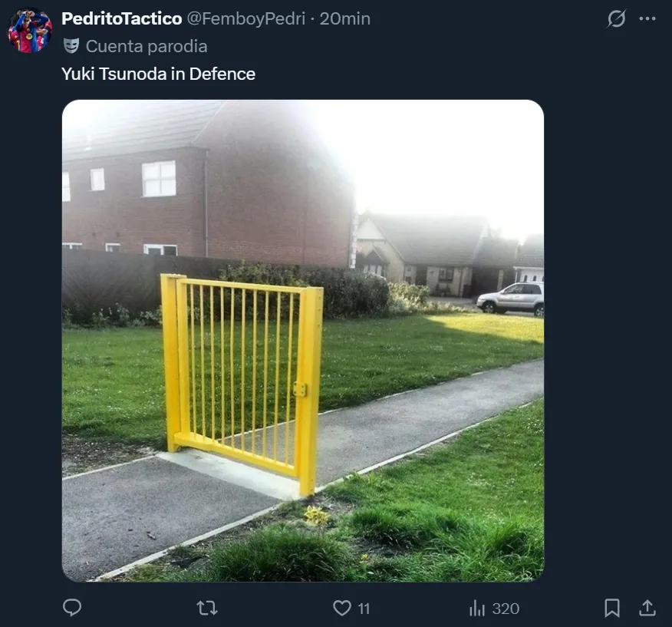Click the 11 likes count

point(364,609)
